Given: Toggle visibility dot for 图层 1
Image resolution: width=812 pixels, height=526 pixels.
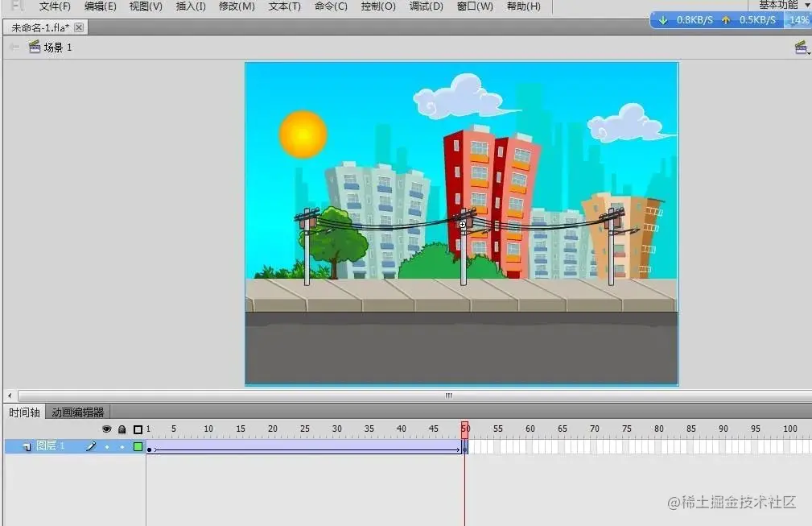Looking at the screenshot, I should 107,447.
